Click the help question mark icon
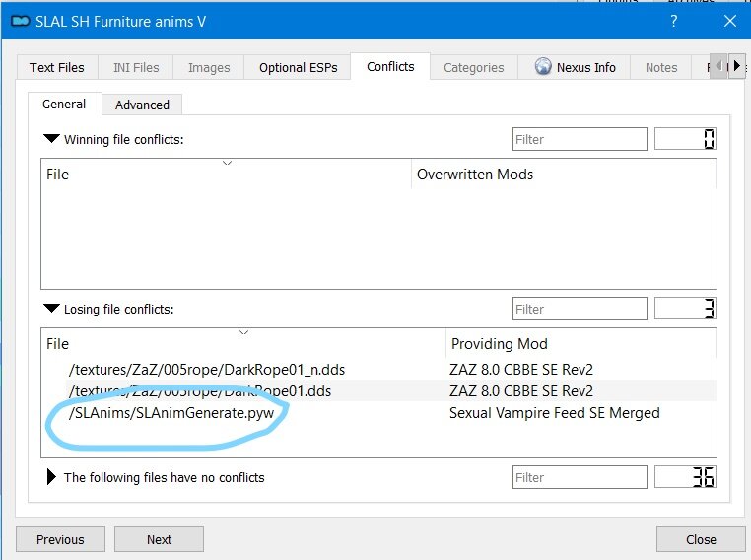 pyautogui.click(x=674, y=21)
